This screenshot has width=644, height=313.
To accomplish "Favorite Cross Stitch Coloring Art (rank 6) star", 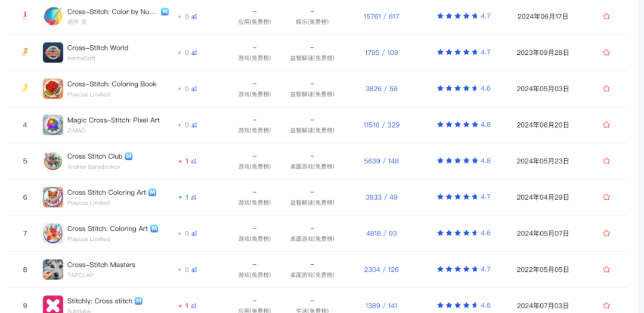I will (x=606, y=197).
